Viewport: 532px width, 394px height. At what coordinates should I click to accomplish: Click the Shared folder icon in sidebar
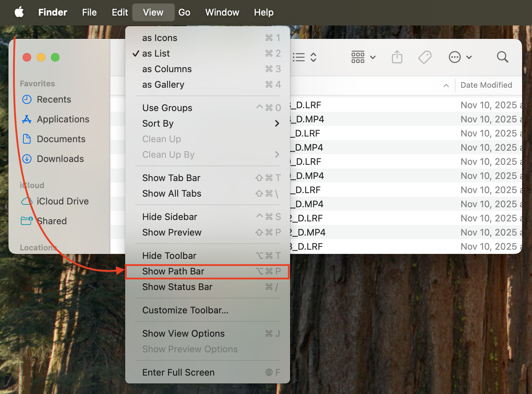tap(27, 221)
